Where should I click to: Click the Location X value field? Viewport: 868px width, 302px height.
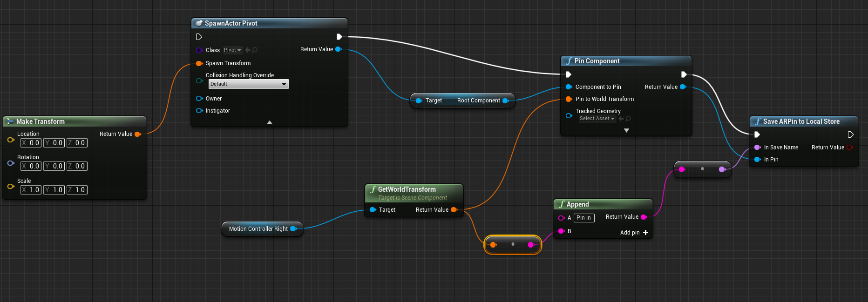tap(31, 143)
